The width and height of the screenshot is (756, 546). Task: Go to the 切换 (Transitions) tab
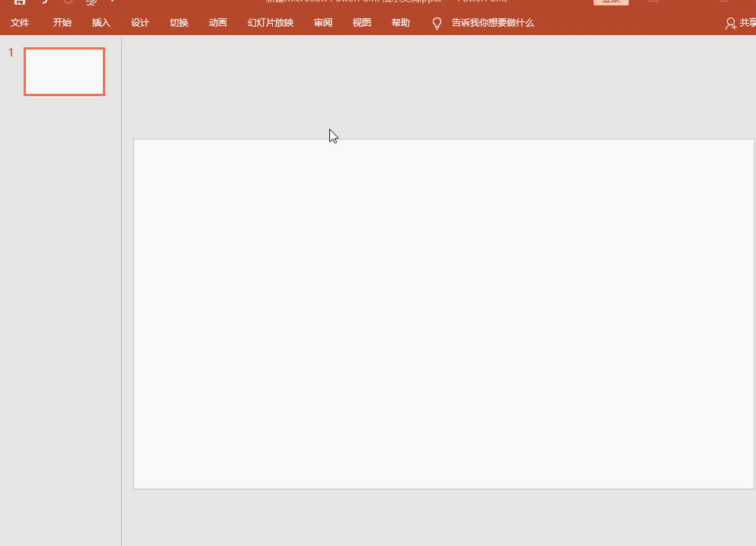179,23
